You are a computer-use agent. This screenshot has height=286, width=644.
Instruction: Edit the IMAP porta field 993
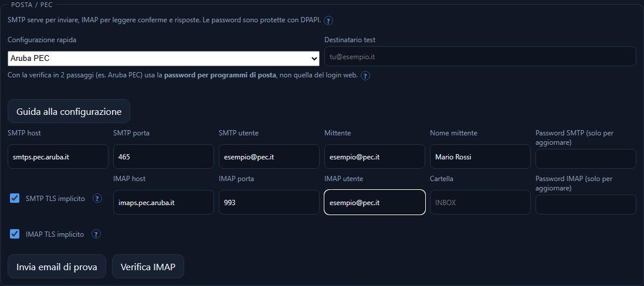tap(269, 202)
